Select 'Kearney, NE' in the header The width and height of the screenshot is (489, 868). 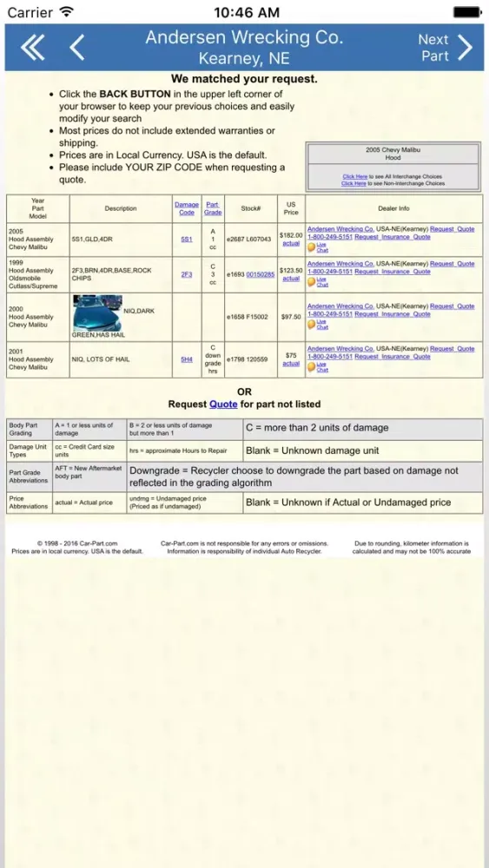(244, 58)
